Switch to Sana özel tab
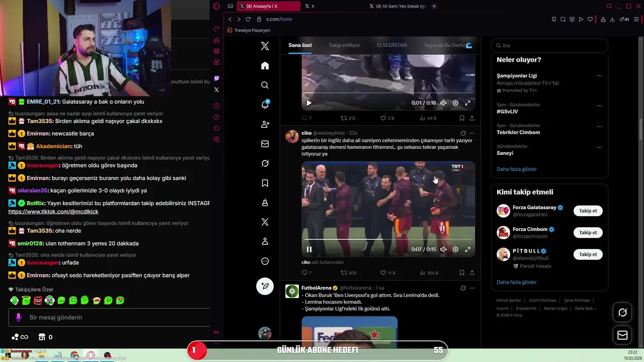The height and width of the screenshot is (362, 644). click(x=300, y=45)
